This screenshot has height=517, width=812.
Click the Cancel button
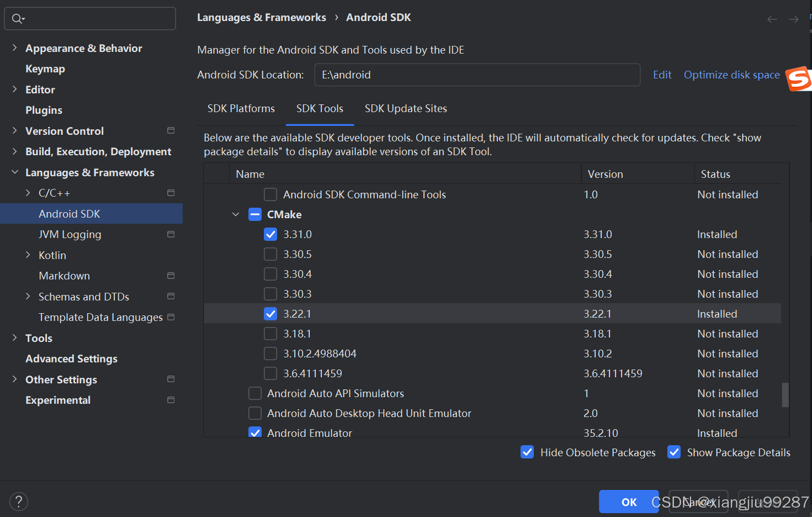click(x=698, y=502)
